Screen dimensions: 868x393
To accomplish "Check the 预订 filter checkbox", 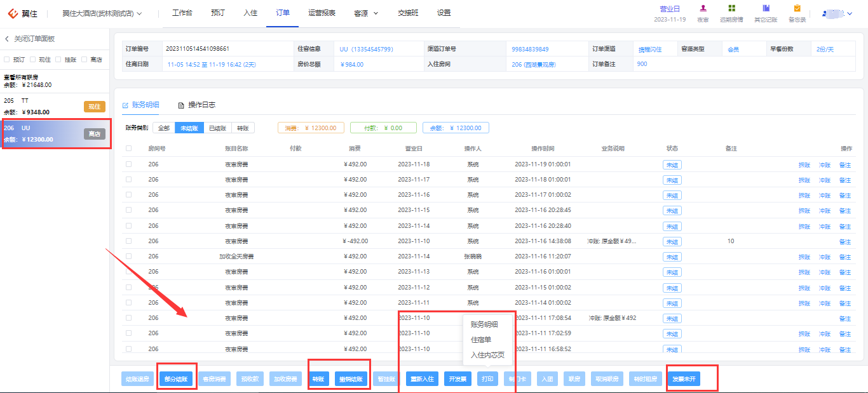I will coord(7,60).
